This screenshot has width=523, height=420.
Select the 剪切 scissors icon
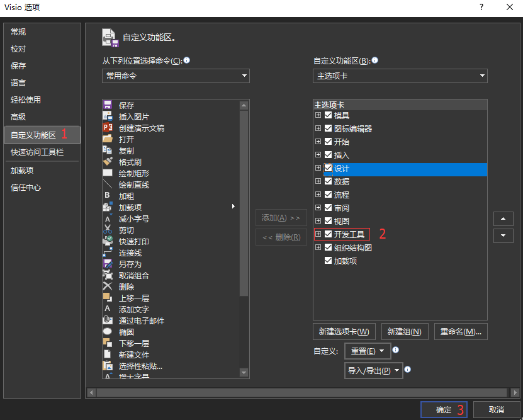(108, 230)
